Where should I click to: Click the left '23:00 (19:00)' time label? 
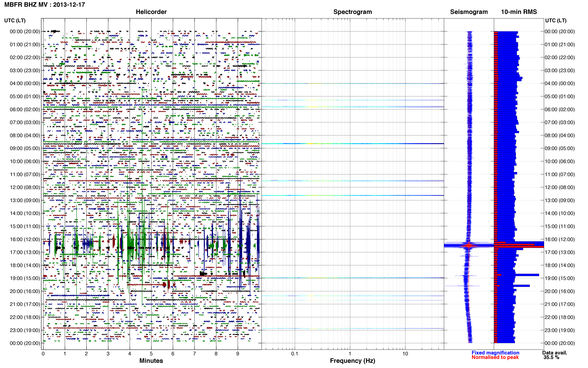[25, 330]
